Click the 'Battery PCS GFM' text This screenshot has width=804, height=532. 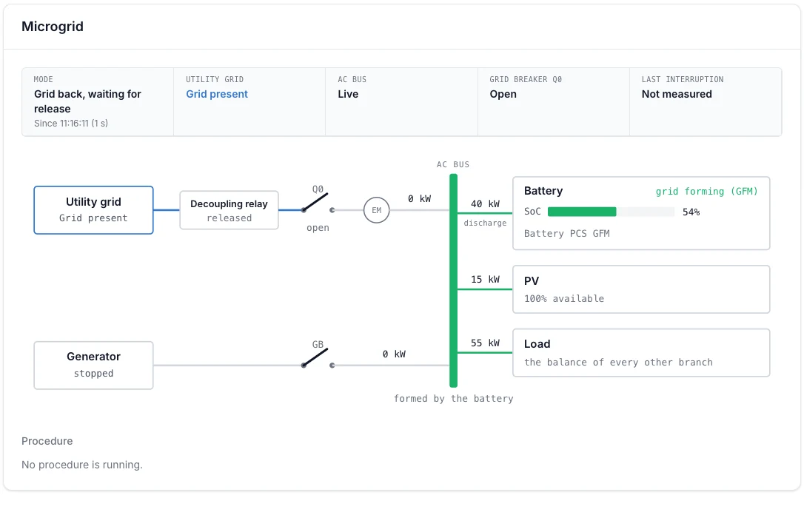pos(566,233)
